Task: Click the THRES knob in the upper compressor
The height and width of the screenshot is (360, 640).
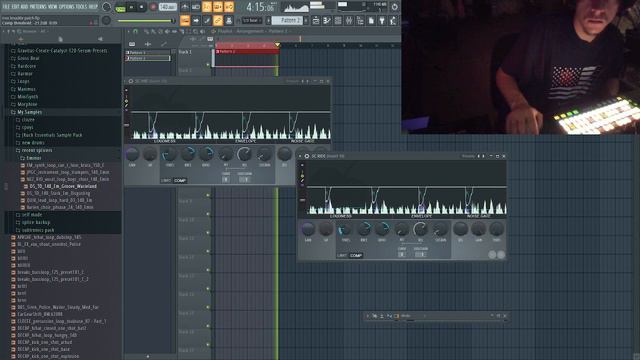Action: pyautogui.click(x=169, y=155)
